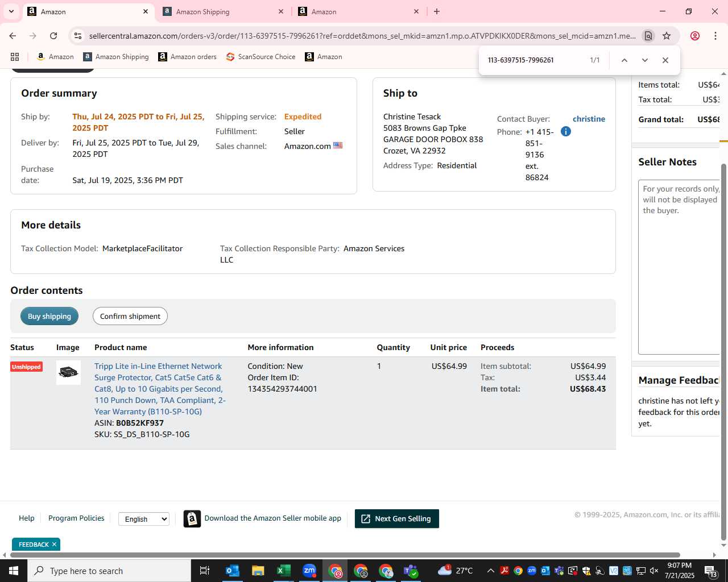Click the weather widget showing 27°C
This screenshot has height=582, width=728.
pos(455,571)
